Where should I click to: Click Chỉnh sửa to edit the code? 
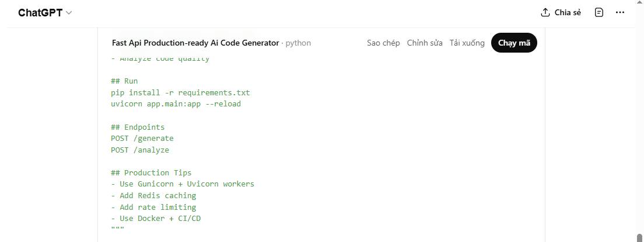425,43
